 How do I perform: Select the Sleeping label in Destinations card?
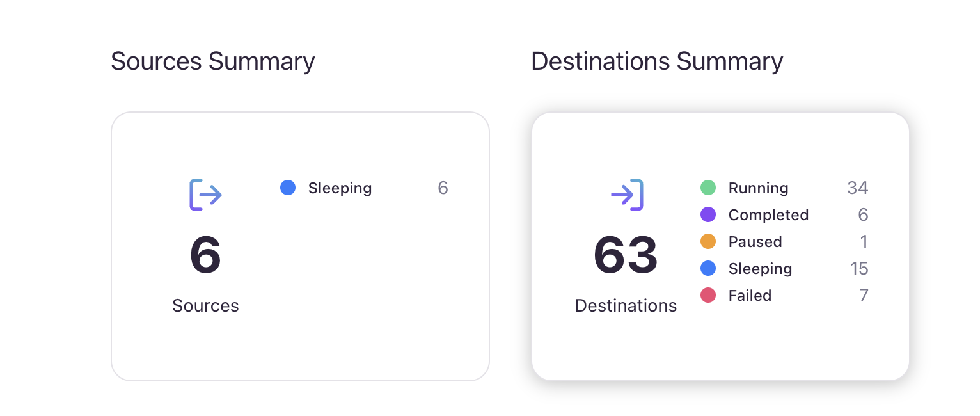coord(760,269)
